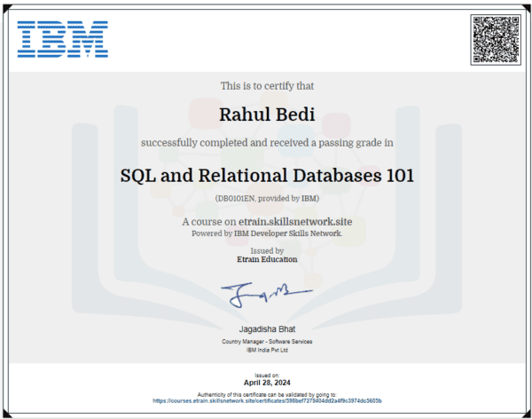Click the 'Authenticity of this certificate' notice
Viewport: 532px width, 419px height.
pyautogui.click(x=267, y=393)
